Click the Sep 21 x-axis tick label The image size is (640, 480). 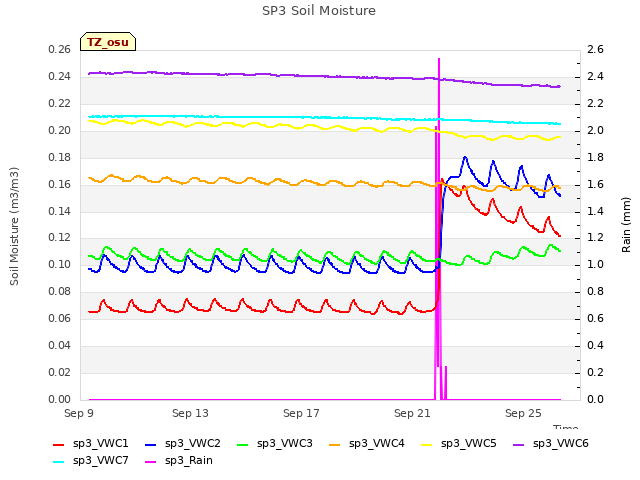tap(412, 413)
